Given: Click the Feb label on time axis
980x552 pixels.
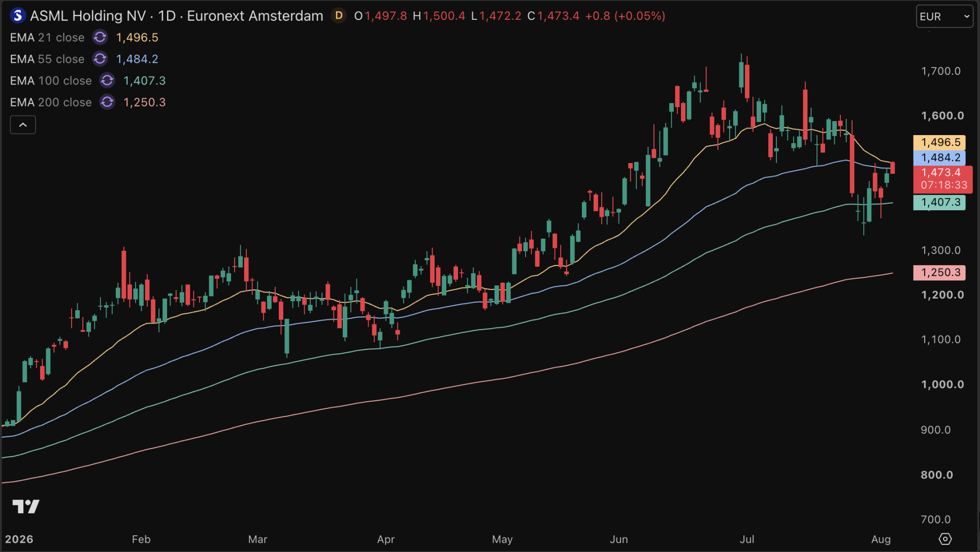Looking at the screenshot, I should coord(141,539).
